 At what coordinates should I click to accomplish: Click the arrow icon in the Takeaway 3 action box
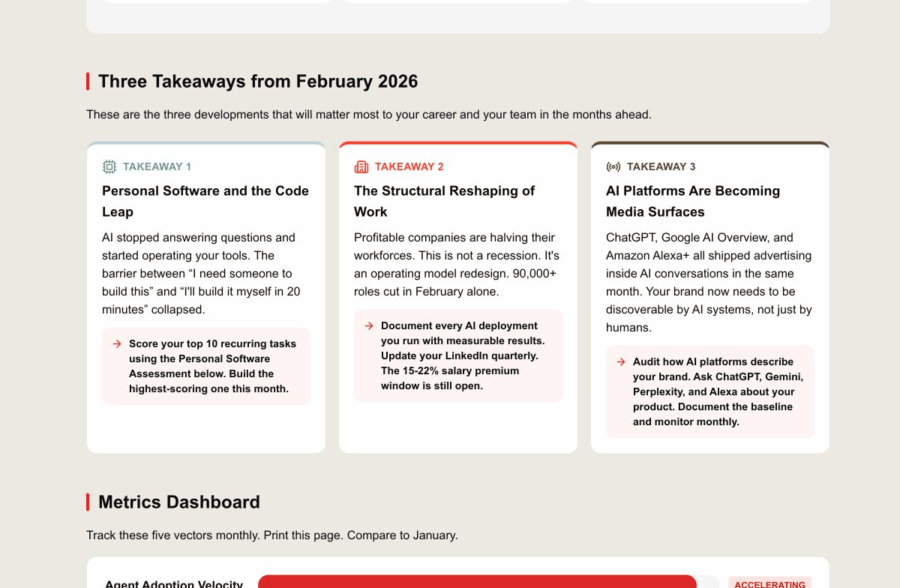(621, 362)
